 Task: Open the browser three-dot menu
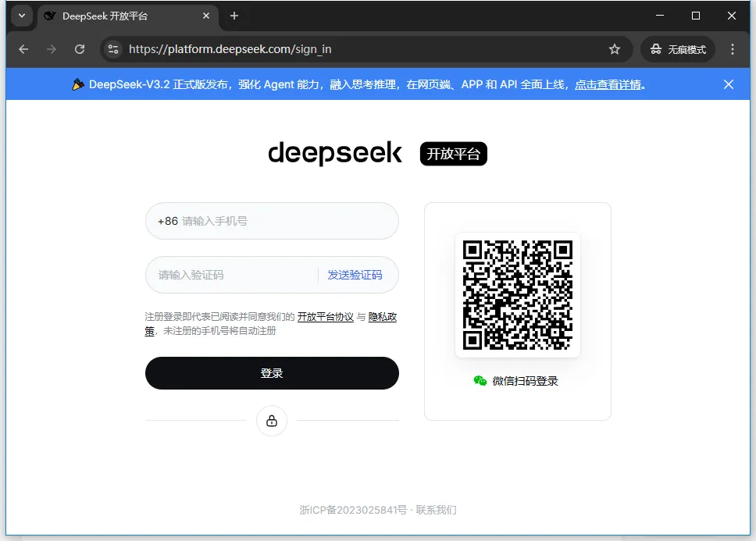click(x=733, y=49)
